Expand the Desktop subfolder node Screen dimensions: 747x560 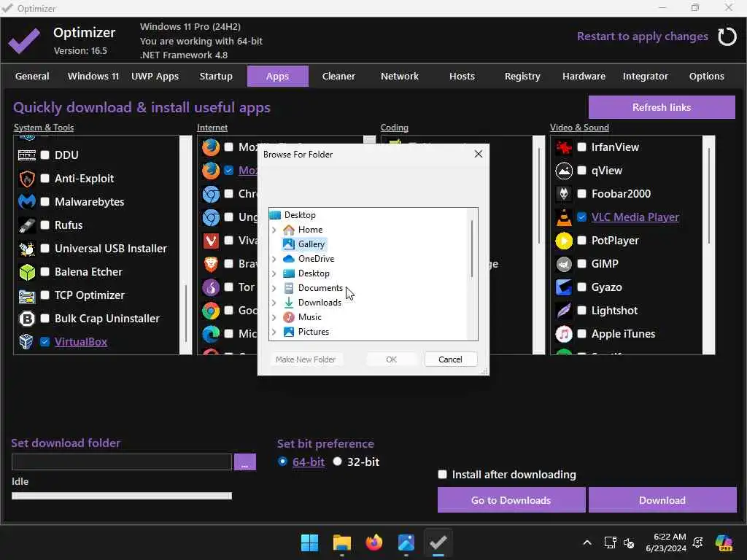click(x=274, y=274)
